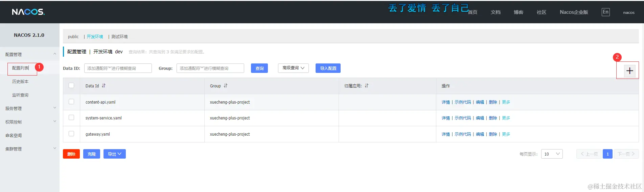Open the 高级查询 dropdown
The width and height of the screenshot is (644, 192).
pos(293,68)
